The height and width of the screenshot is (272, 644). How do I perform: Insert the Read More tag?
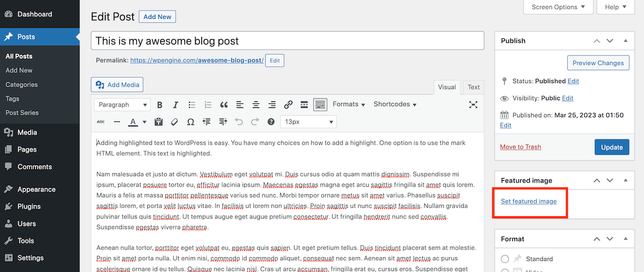pos(304,105)
